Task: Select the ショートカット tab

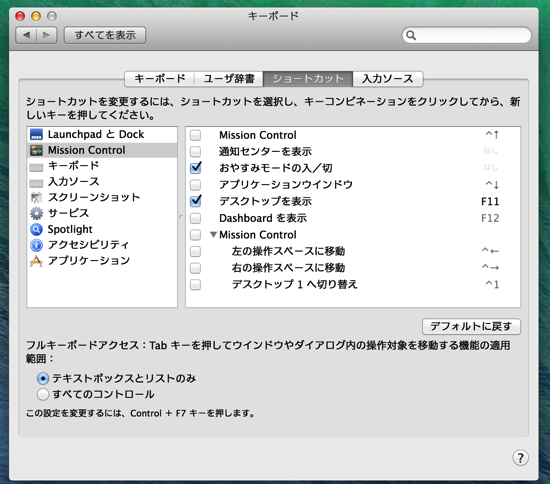Action: [308, 79]
